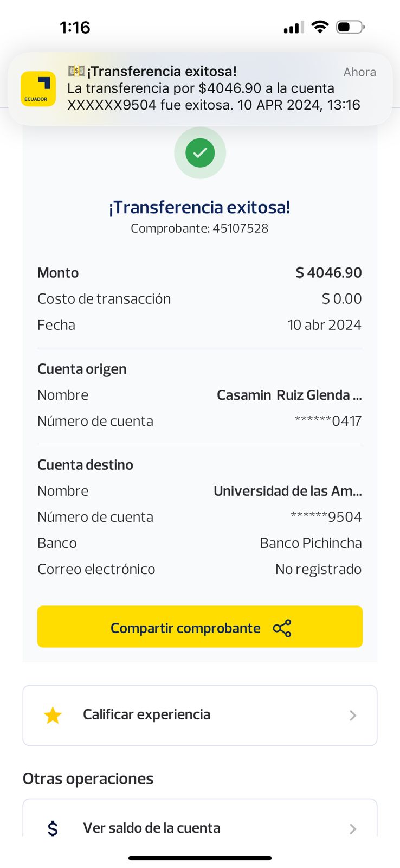Tap the cellular signal bars icon
This screenshot has width=400, height=868.
pos(293,28)
